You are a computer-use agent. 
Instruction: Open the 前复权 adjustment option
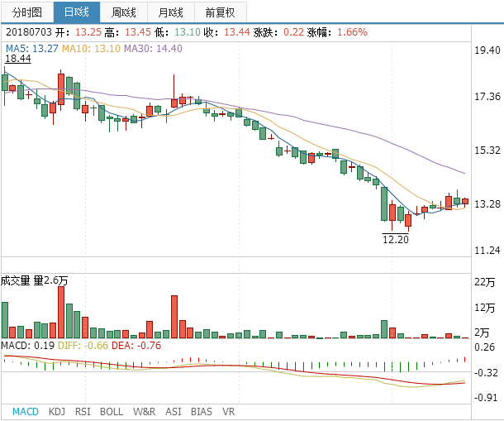tap(220, 12)
